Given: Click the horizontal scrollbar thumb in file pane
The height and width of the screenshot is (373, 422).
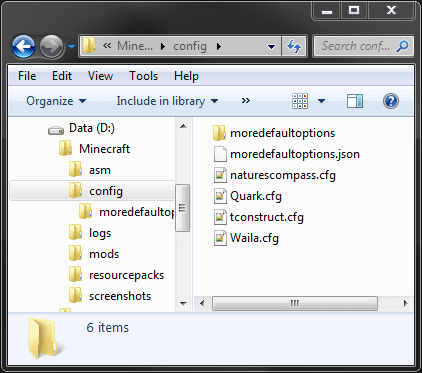Looking at the screenshot, I should pyautogui.click(x=295, y=303).
